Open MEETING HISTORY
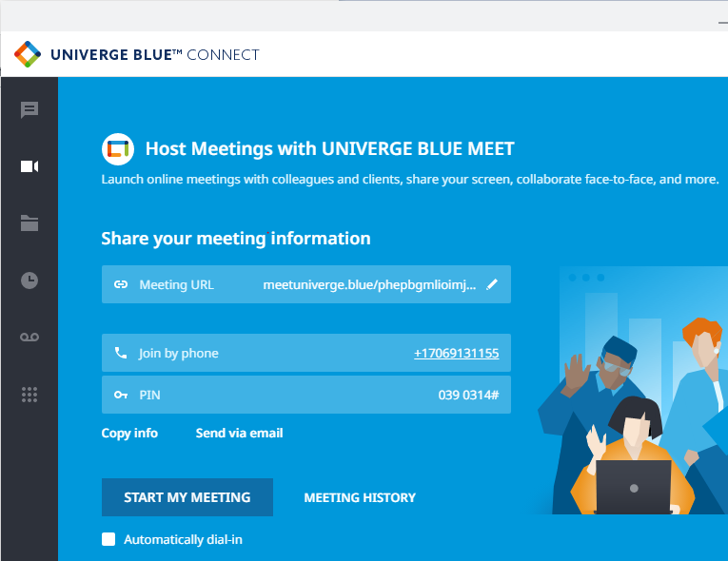 pos(360,497)
